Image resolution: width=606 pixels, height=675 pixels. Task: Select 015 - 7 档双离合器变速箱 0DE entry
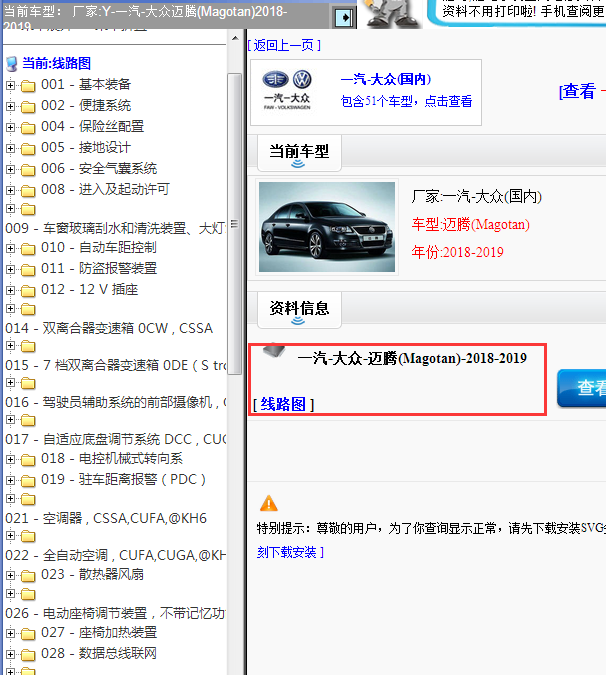tap(115, 365)
